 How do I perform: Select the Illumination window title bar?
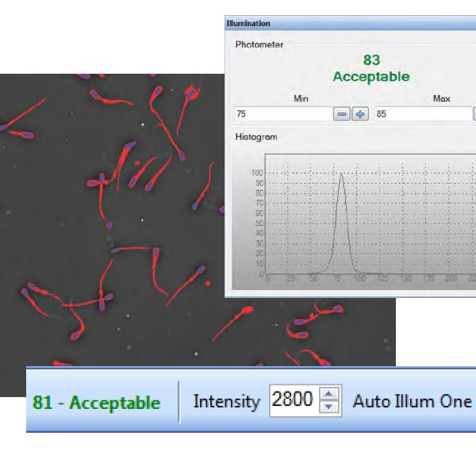pyautogui.click(x=349, y=24)
